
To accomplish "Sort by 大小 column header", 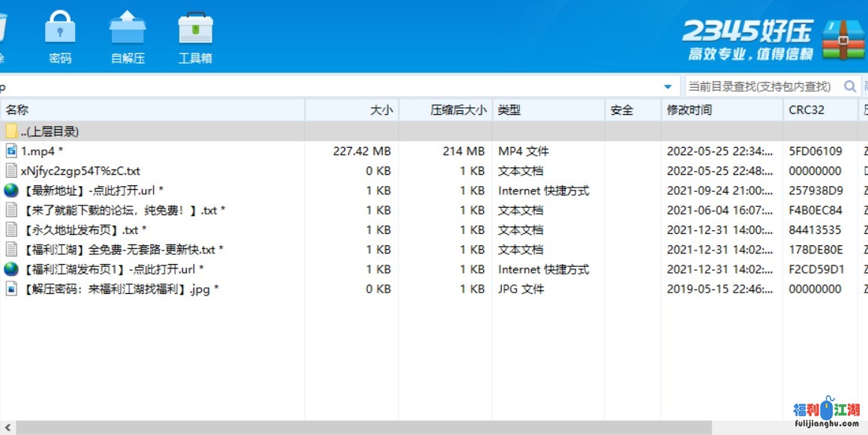I will (x=380, y=110).
